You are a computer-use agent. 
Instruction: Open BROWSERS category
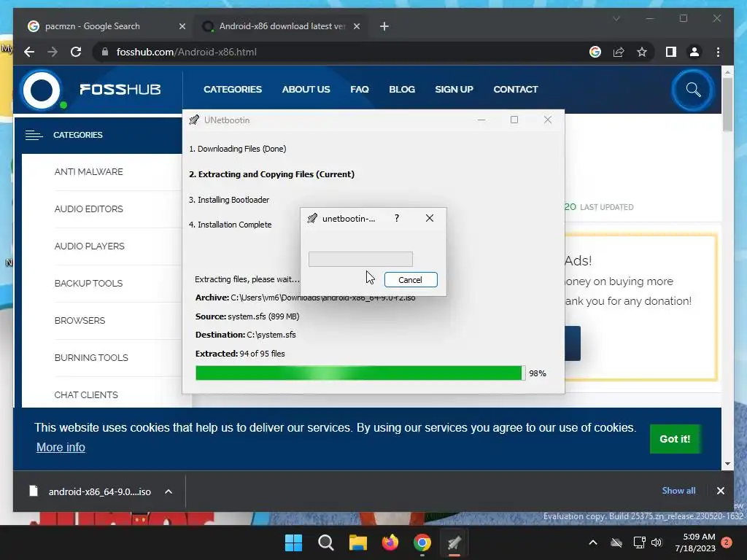tap(80, 321)
